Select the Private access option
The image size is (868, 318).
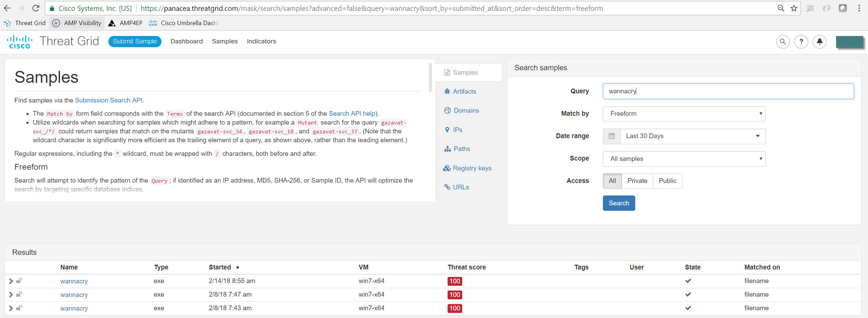click(637, 181)
